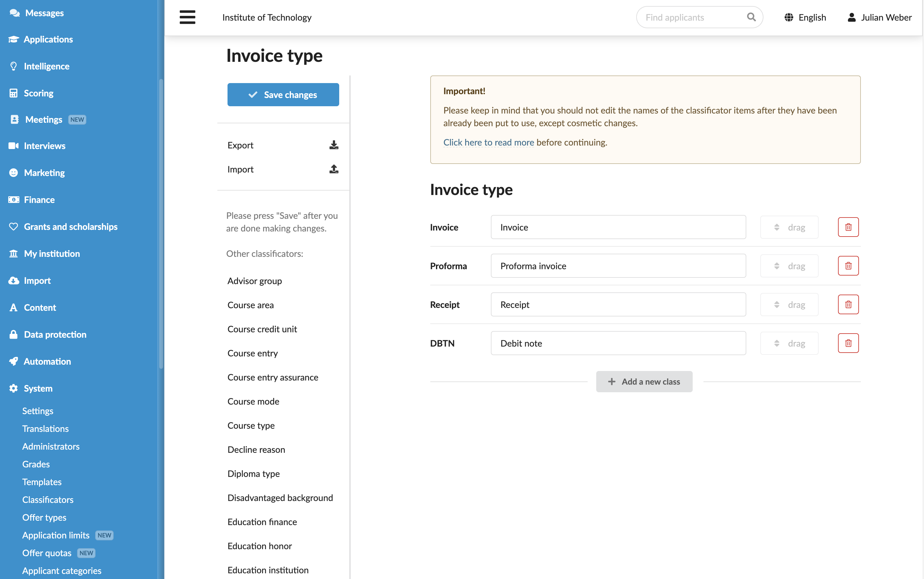The height and width of the screenshot is (579, 924).
Task: Open the Marketing section label
Action: (44, 173)
